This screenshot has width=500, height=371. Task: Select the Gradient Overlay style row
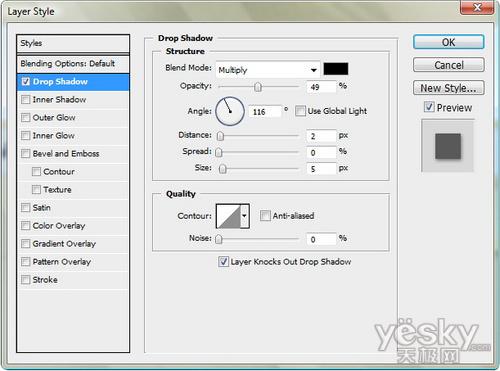73,244
